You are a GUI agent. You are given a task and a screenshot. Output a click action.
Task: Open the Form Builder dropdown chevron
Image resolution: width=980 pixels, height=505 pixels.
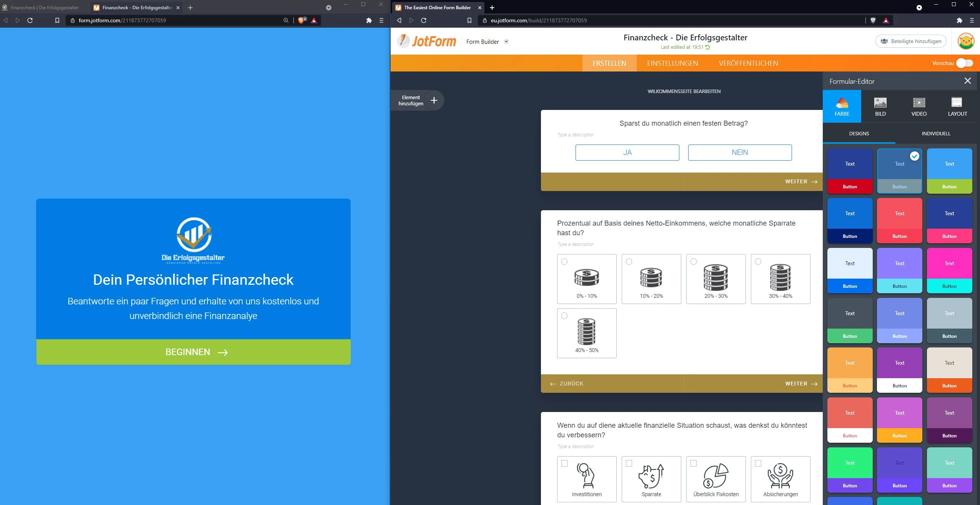pyautogui.click(x=506, y=42)
